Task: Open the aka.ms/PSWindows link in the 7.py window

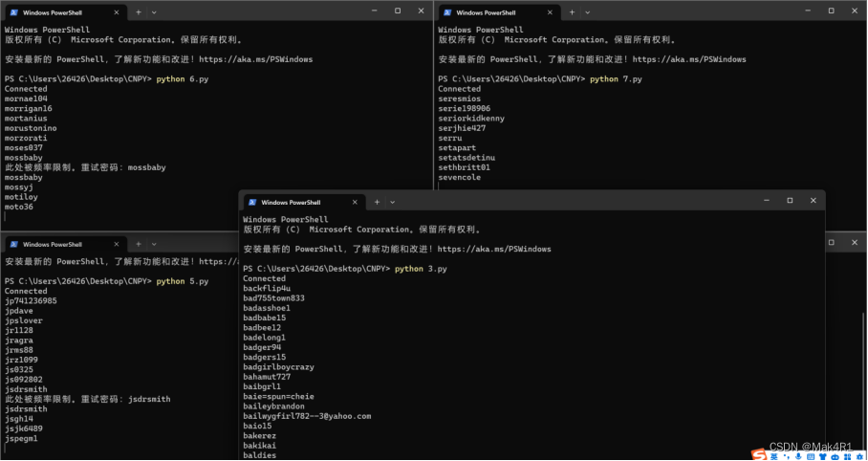Action: coord(689,59)
